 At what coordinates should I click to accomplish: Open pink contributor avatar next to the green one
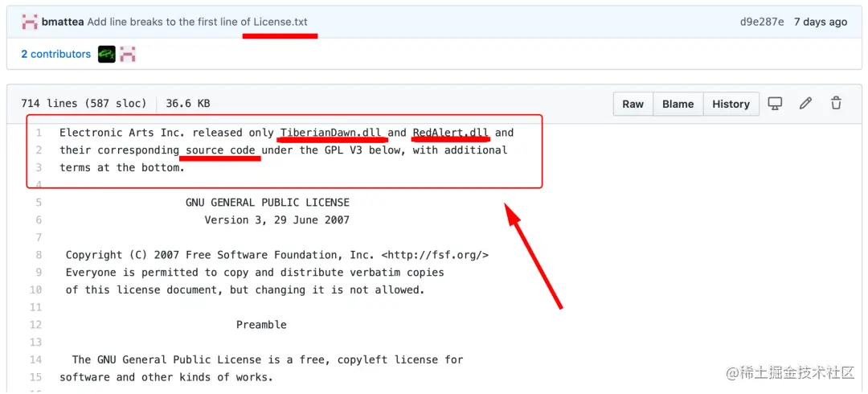point(128,54)
